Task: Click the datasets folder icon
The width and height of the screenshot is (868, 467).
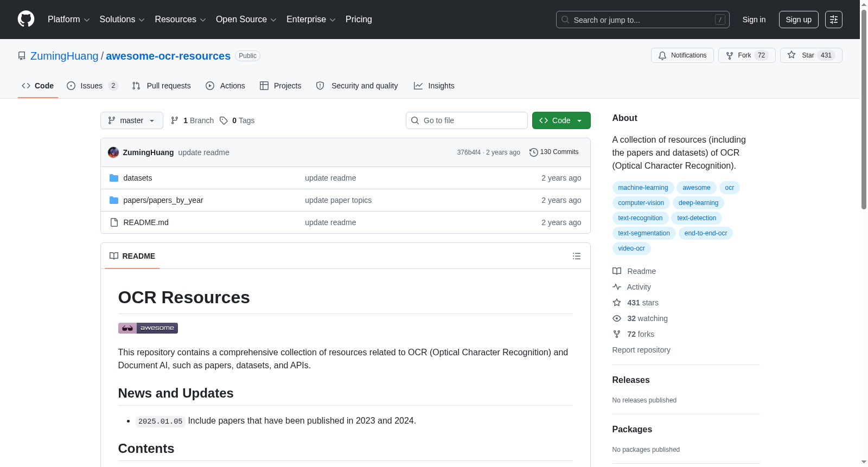Action: click(x=114, y=178)
